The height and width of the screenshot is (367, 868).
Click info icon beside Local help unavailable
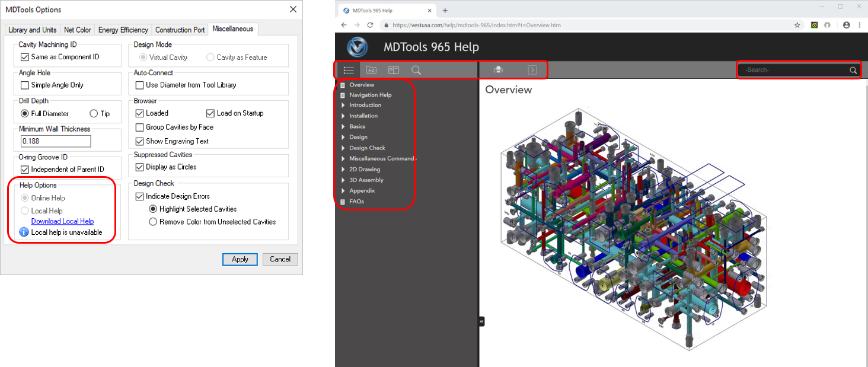24,232
